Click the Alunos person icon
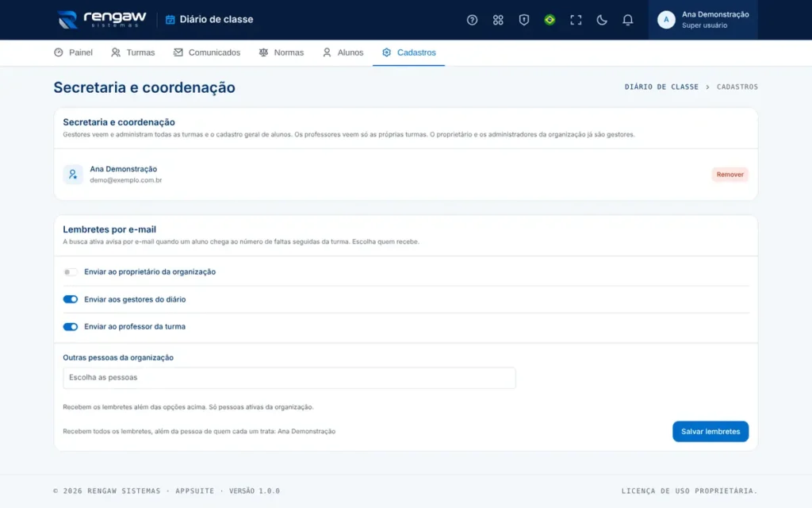 [x=327, y=52]
